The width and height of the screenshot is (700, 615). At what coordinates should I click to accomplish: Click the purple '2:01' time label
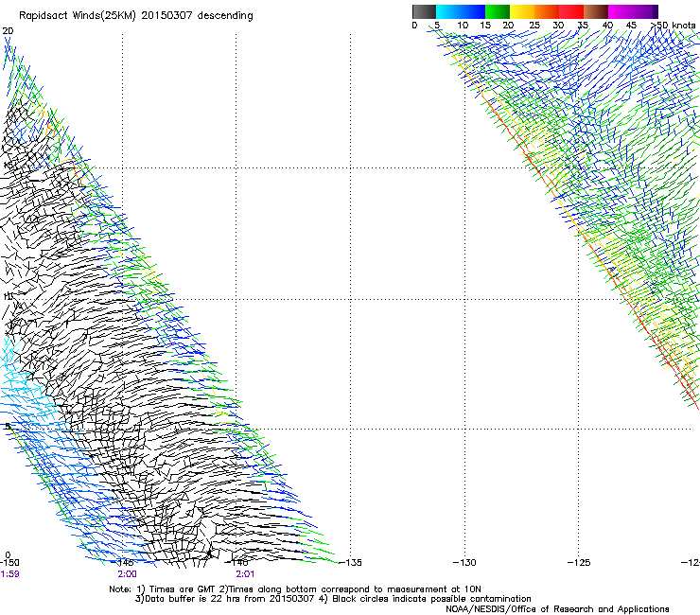click(x=245, y=574)
